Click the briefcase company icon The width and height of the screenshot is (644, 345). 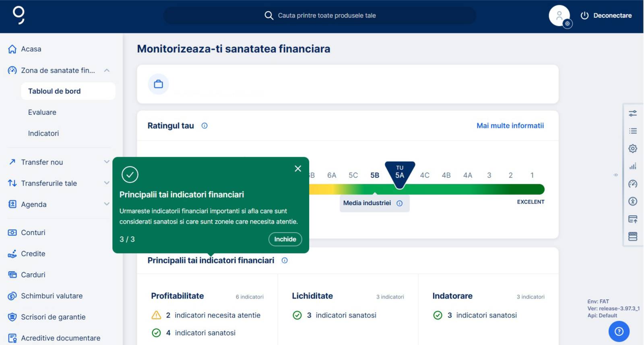[x=159, y=84]
